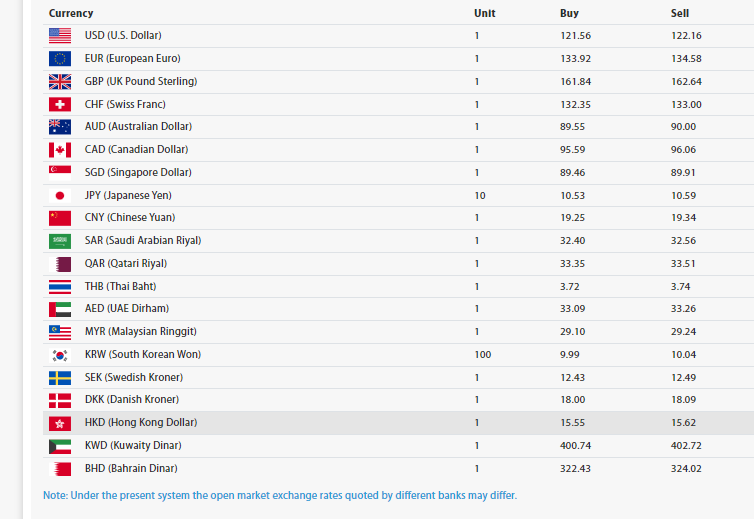Click the Unit column header

pyautogui.click(x=484, y=13)
